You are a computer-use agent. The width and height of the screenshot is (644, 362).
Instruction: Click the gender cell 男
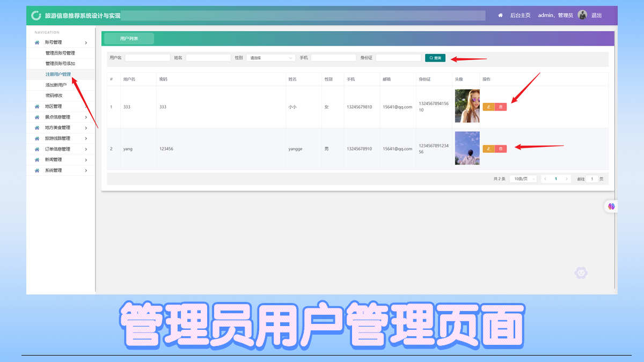pos(326,149)
